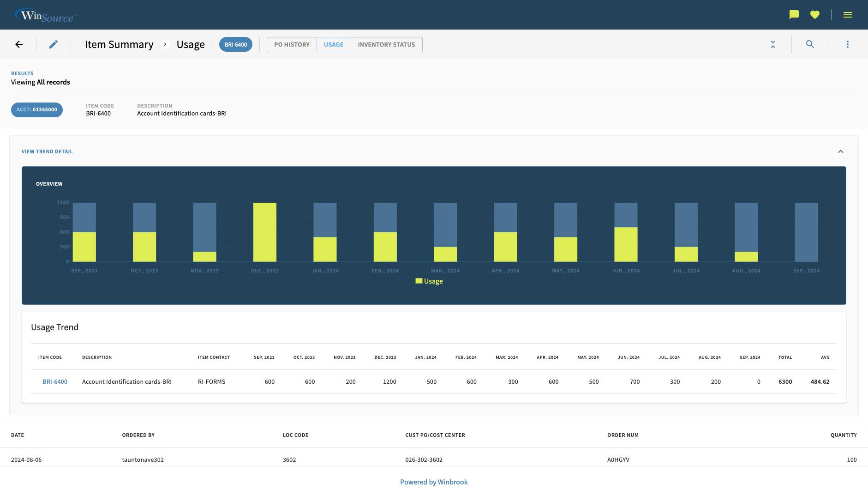Viewport: 868px width, 496px height.
Task: Click the WinSource logo
Action: pyautogui.click(x=45, y=14)
